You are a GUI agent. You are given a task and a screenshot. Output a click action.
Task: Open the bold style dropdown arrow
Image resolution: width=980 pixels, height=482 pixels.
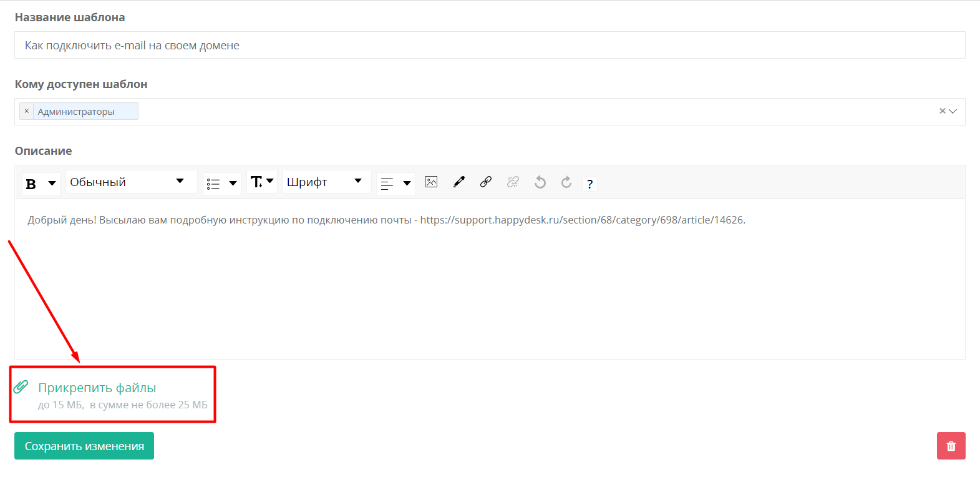click(52, 184)
